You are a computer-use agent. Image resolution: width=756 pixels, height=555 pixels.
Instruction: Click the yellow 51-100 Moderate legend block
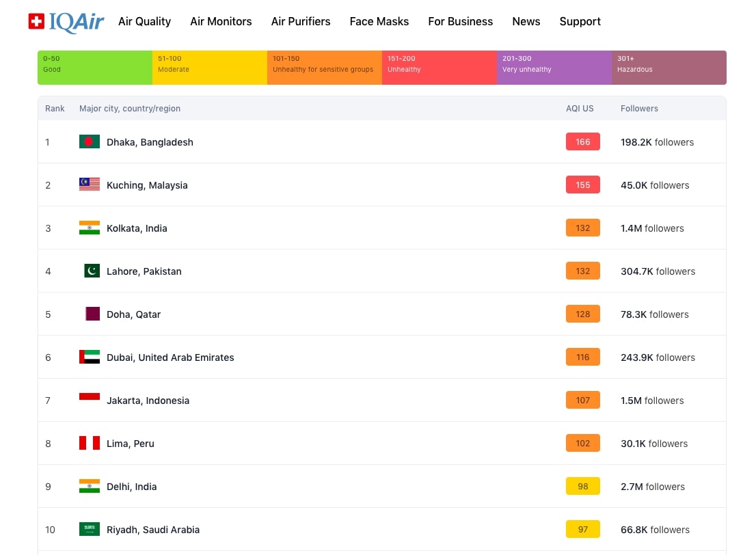click(210, 68)
